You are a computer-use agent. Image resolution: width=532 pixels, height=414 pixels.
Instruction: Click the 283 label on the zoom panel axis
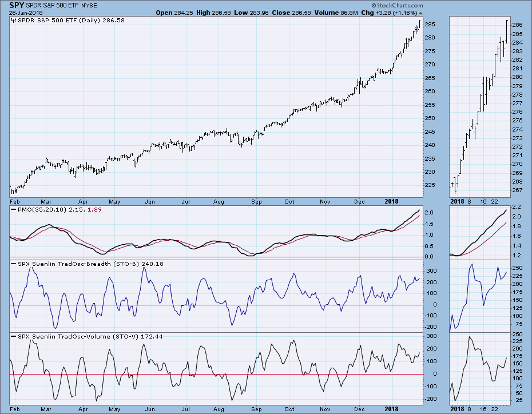(x=517, y=51)
